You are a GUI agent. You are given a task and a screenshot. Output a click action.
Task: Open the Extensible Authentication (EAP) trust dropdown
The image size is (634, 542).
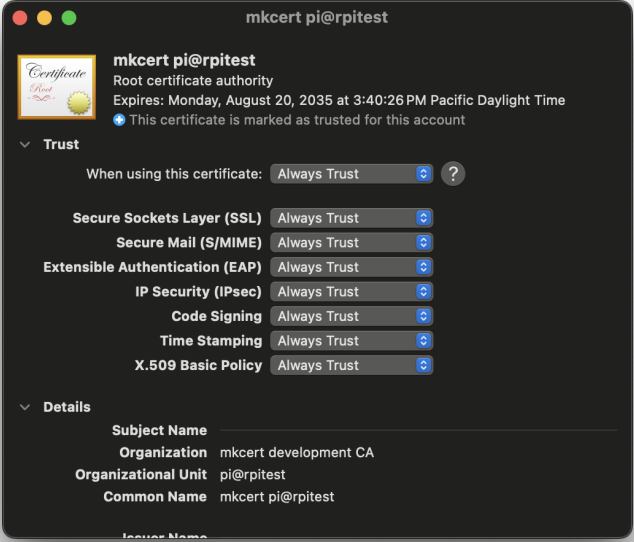[352, 267]
